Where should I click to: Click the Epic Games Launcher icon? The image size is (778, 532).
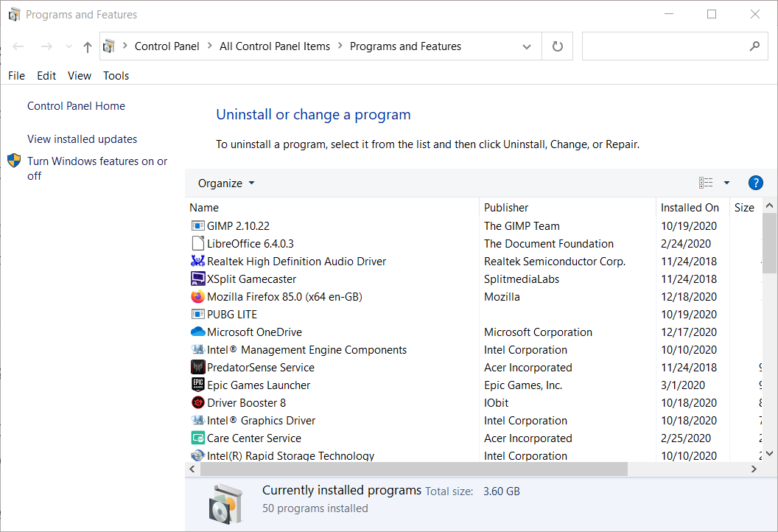pyautogui.click(x=198, y=385)
